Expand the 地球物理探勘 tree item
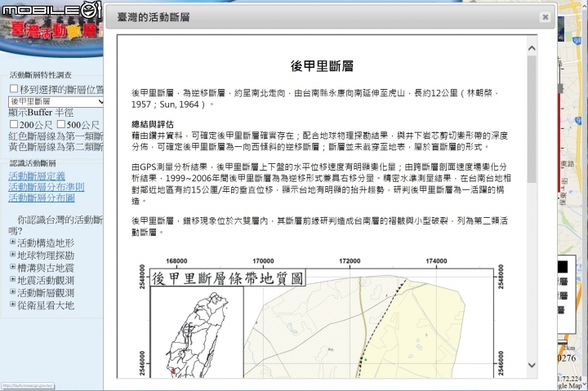The width and height of the screenshot is (588, 391). point(12,254)
